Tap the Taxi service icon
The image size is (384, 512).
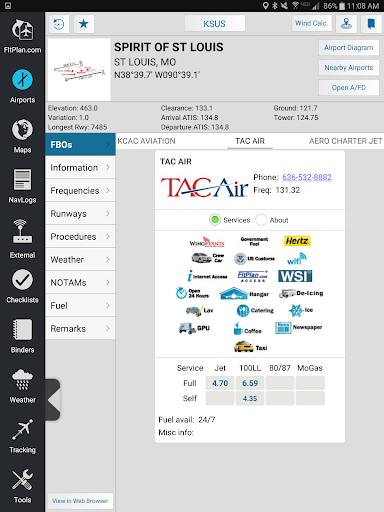coord(250,347)
